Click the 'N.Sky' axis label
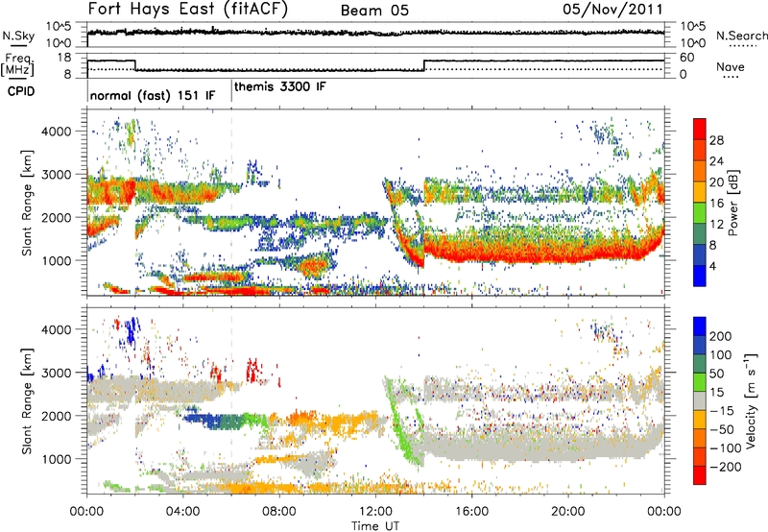The height and width of the screenshot is (532, 768). [x=18, y=36]
